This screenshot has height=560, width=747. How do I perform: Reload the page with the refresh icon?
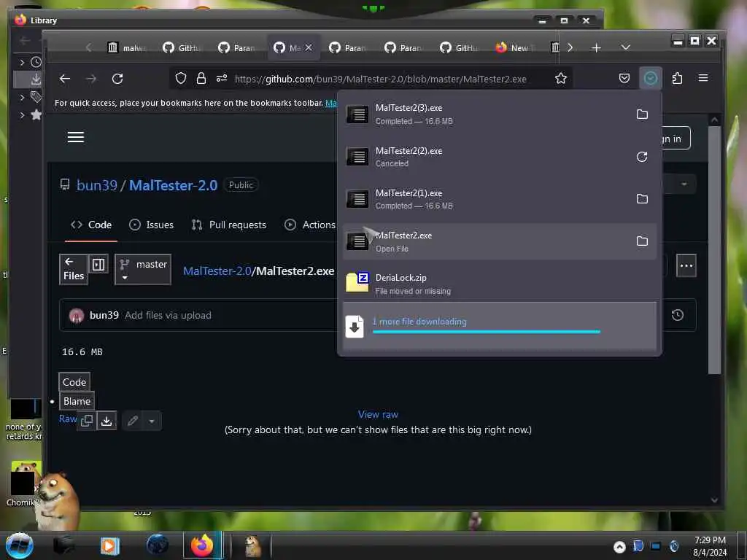[117, 79]
